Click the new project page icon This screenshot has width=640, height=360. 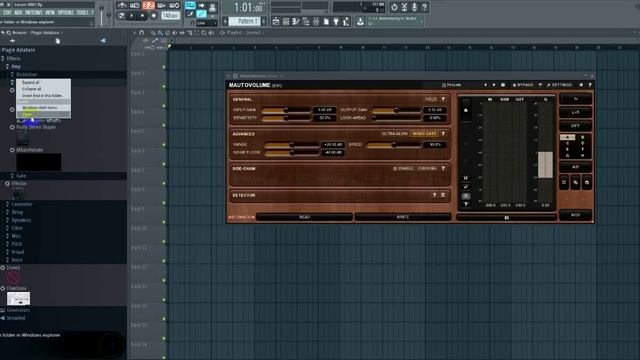[326, 21]
